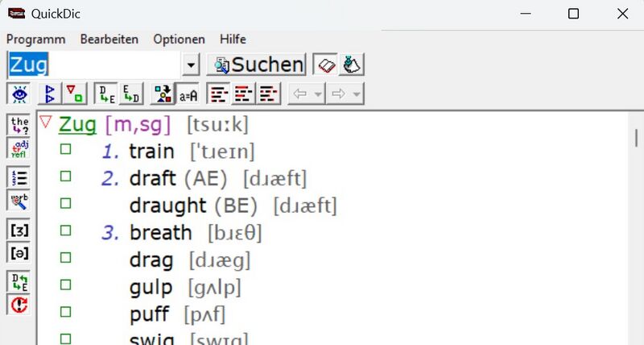Open the back arrow history dropdown
The image size is (644, 345).
318,94
